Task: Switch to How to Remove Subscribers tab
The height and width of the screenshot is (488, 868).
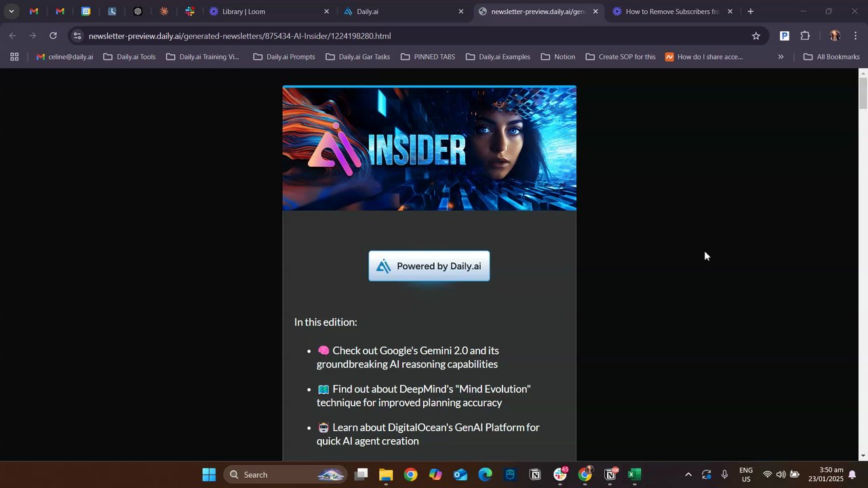Action: pyautogui.click(x=673, y=12)
